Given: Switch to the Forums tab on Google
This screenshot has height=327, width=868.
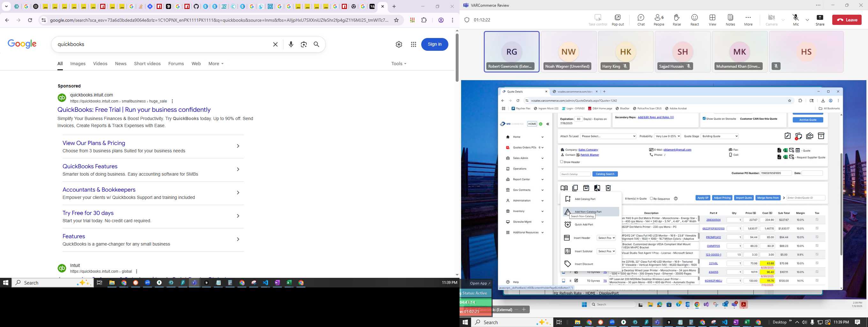Looking at the screenshot, I should [x=176, y=64].
